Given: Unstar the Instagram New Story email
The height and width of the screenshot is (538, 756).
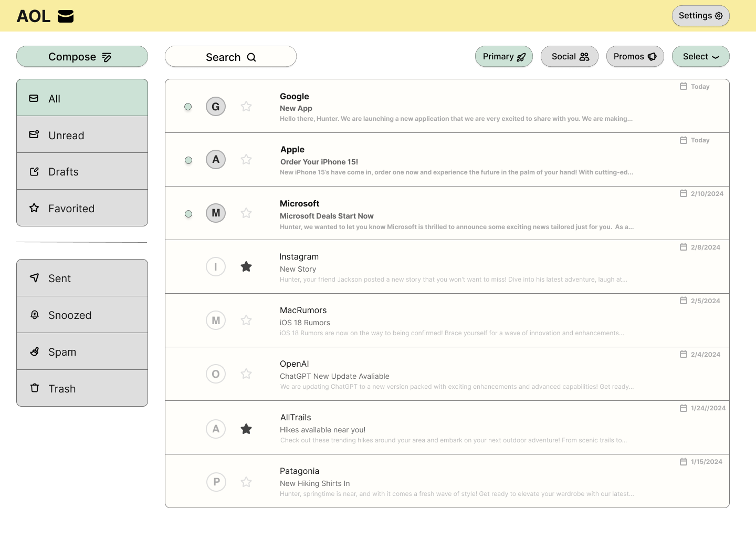Looking at the screenshot, I should coord(246,267).
